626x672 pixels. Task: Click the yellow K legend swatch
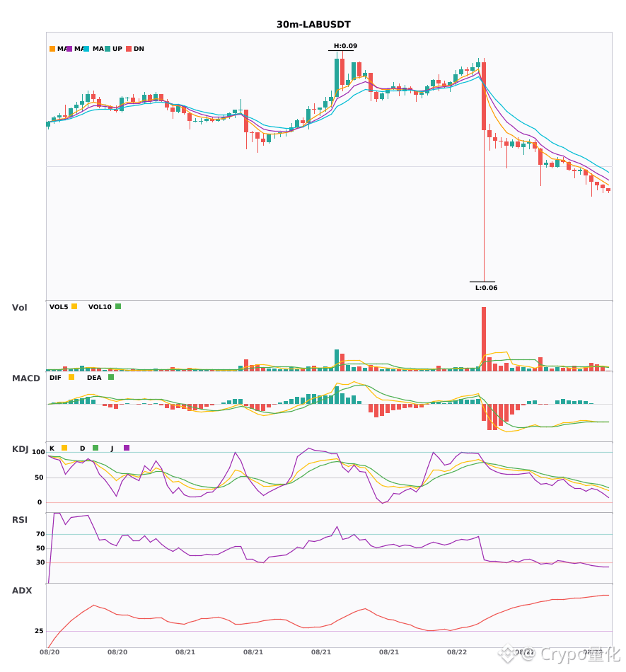(64, 448)
